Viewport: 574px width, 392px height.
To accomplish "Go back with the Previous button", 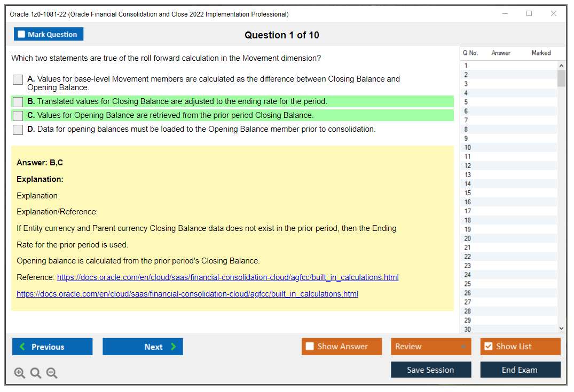I will click(52, 347).
